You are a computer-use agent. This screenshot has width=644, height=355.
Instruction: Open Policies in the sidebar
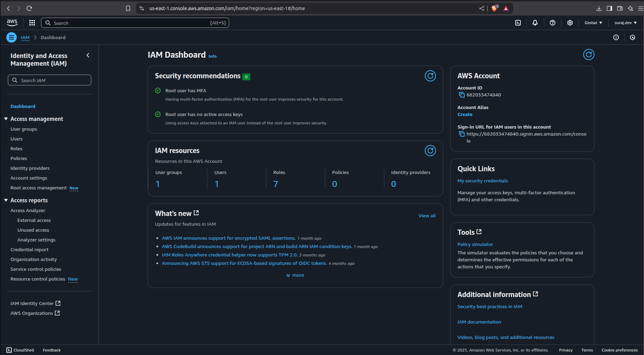[18, 158]
